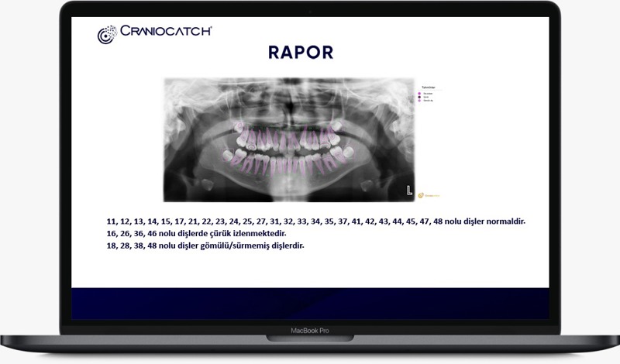
Task: Click the dark navy footer bar
Action: pyautogui.click(x=310, y=304)
